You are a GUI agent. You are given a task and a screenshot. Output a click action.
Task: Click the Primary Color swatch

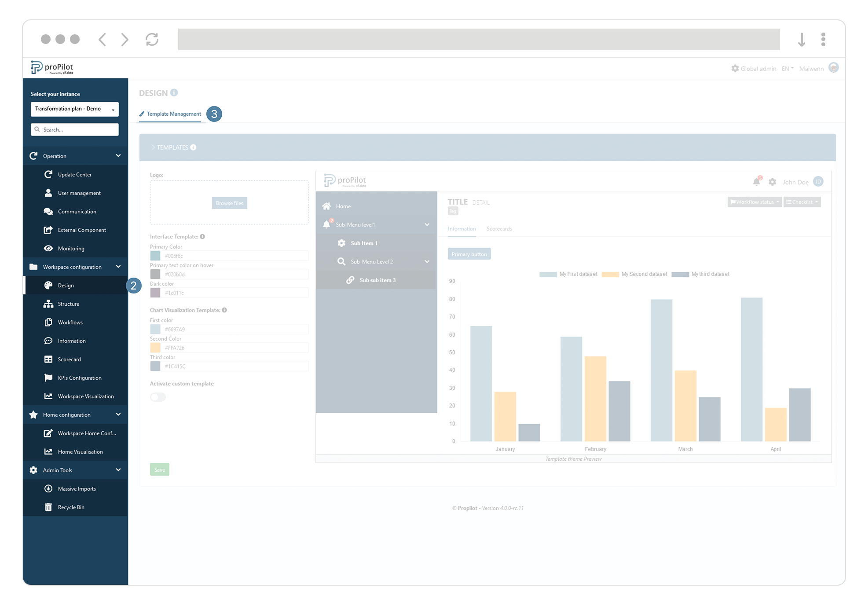(x=155, y=256)
